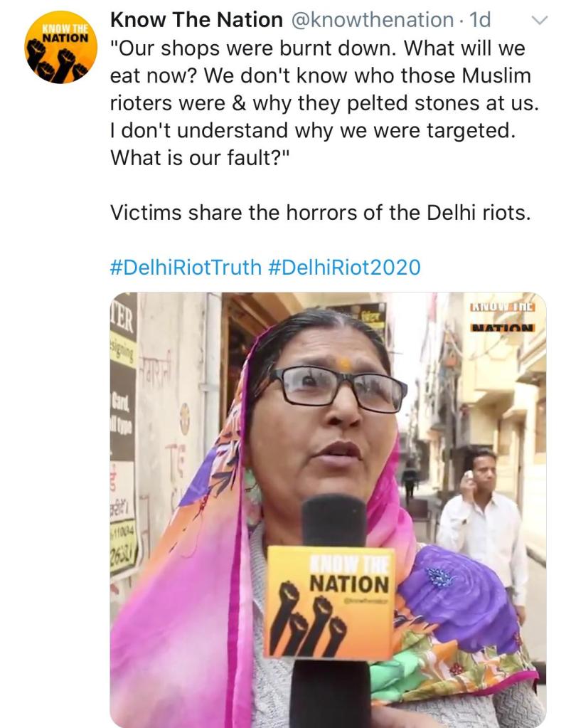The height and width of the screenshot is (728, 571).
Task: Open the #DelhiRiotTruth hashtag
Action: tap(186, 267)
